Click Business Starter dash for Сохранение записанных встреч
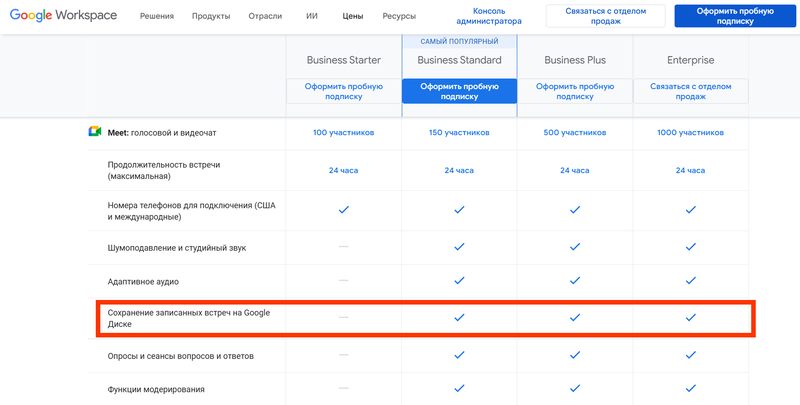The image size is (800, 405). tap(344, 317)
